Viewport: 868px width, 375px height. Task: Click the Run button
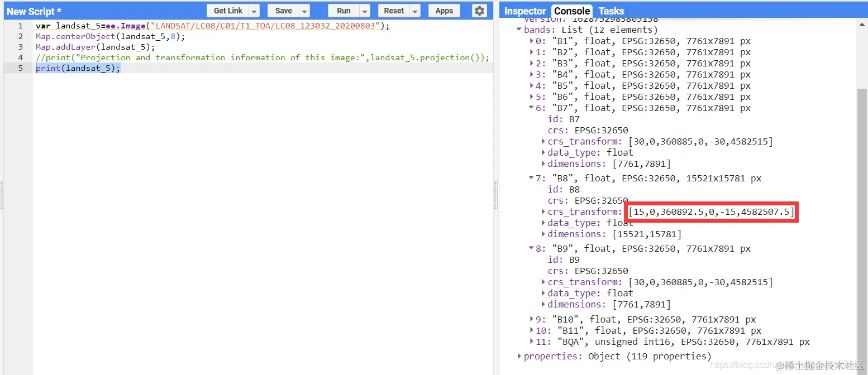pyautogui.click(x=344, y=11)
